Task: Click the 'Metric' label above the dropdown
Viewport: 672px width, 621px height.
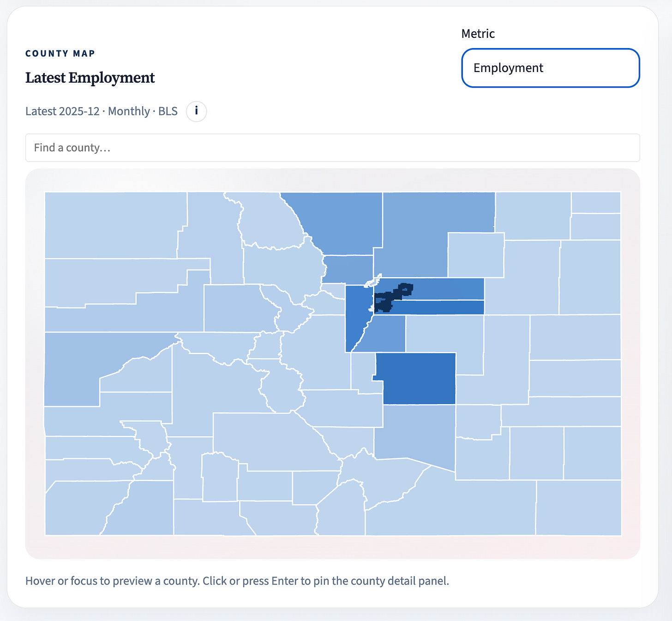Action: (x=478, y=34)
